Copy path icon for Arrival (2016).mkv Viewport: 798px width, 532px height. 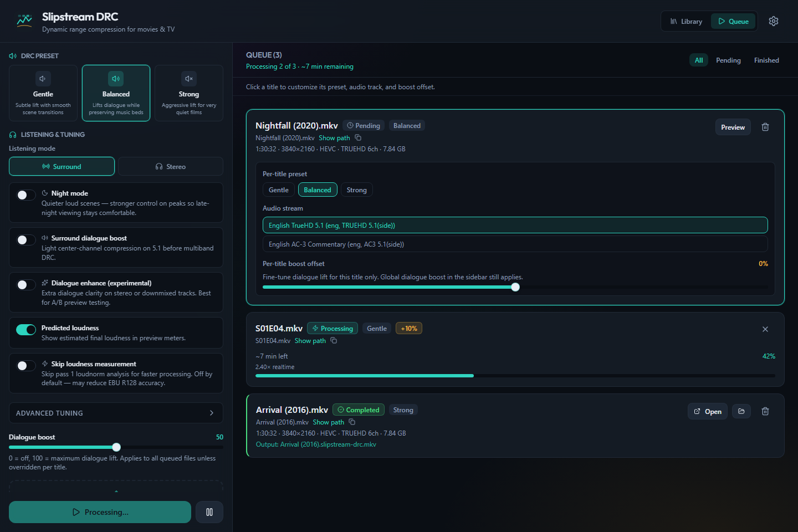(x=352, y=422)
